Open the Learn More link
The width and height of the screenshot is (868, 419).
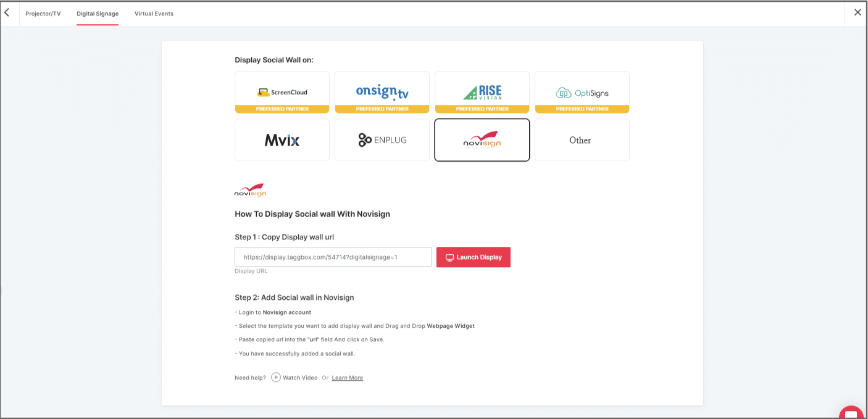click(348, 378)
